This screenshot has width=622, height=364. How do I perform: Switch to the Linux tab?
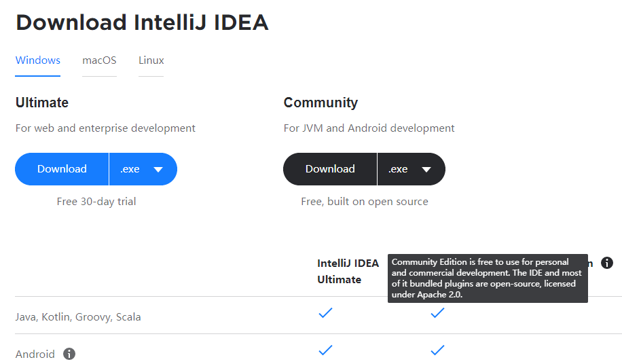151,60
